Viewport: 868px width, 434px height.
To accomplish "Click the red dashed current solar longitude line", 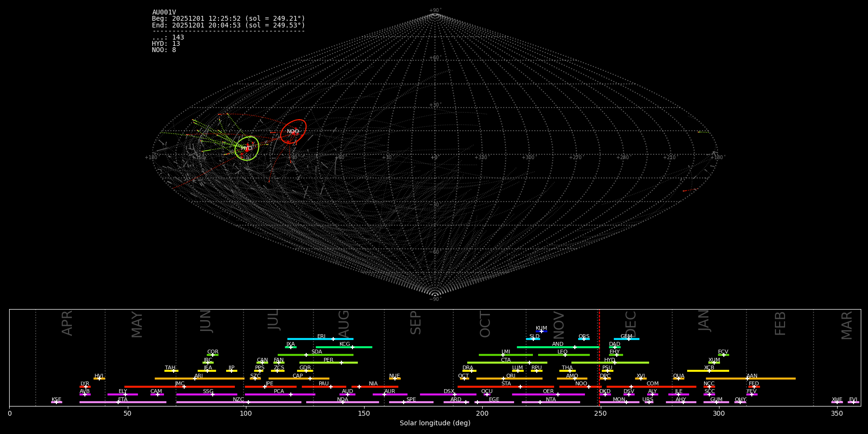I will pos(599,358).
